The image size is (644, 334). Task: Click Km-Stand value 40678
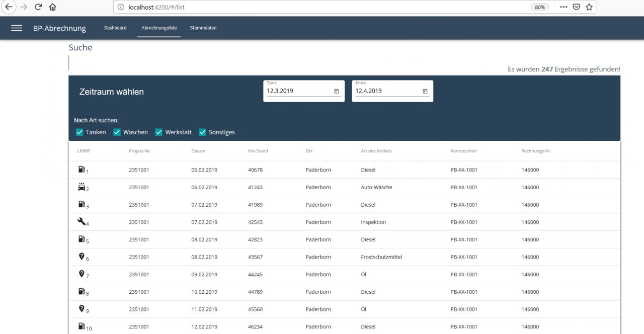tap(255, 170)
